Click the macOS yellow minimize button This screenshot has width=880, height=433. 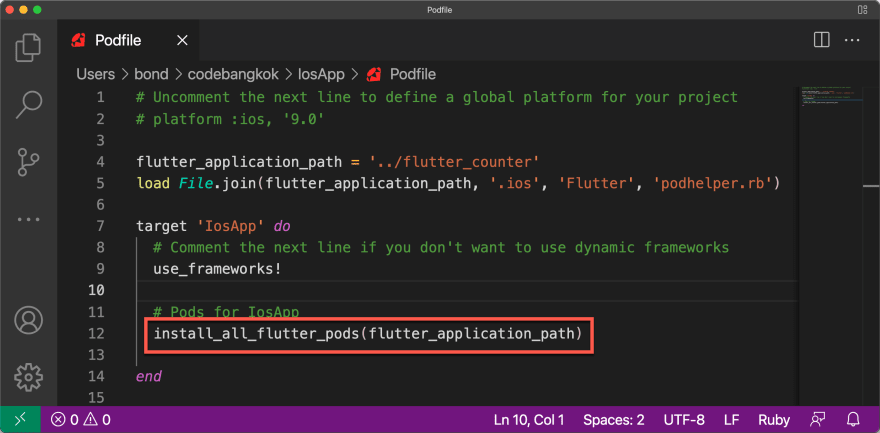(x=24, y=10)
